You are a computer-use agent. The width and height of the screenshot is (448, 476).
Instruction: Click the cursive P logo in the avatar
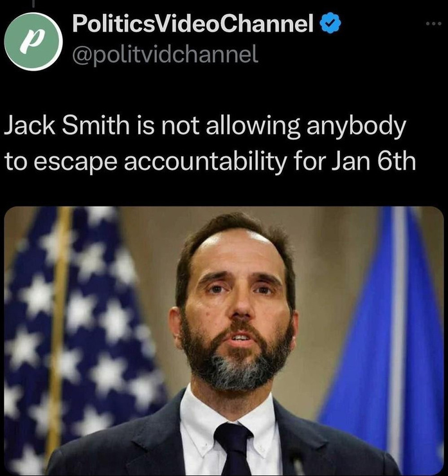[x=33, y=41]
